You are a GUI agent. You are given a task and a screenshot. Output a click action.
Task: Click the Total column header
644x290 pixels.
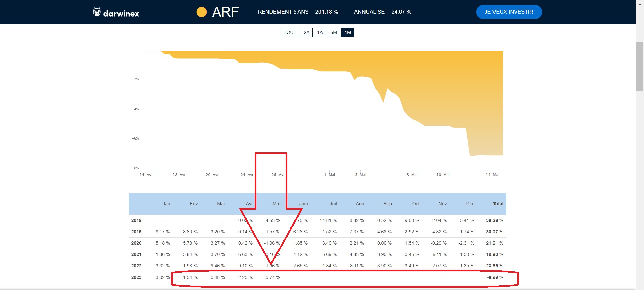point(498,204)
